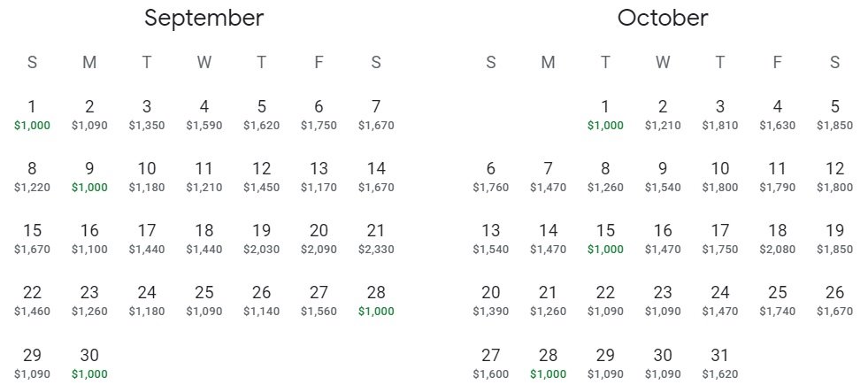Click October 31 priced at $1,620
The image size is (868, 385).
[x=720, y=363]
